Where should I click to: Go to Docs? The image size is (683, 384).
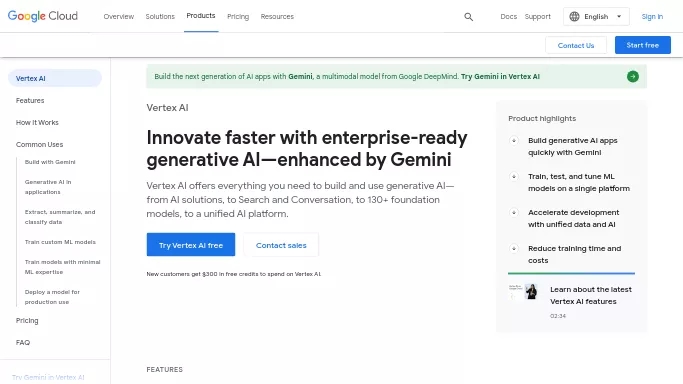(x=508, y=17)
